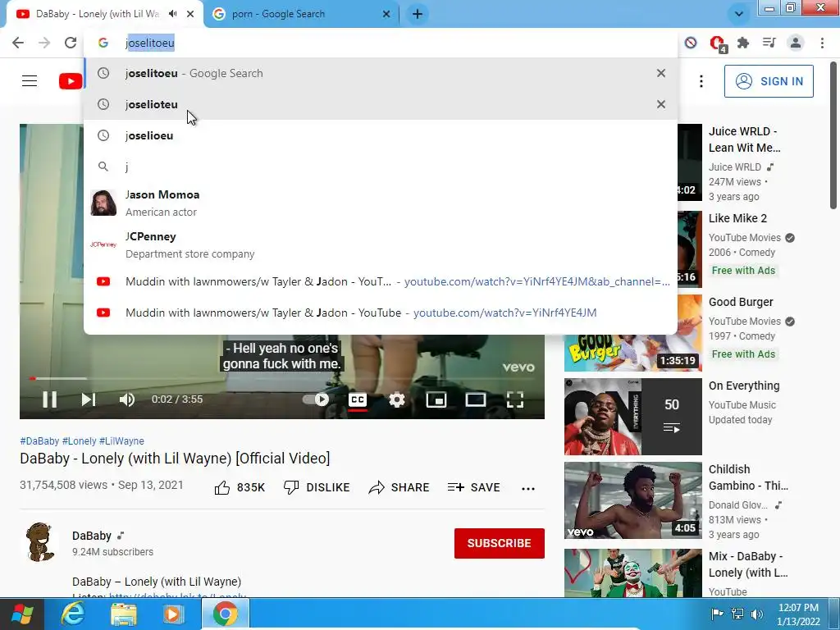Click the SIGN IN button
Viewport: 840px width, 630px height.
[769, 81]
